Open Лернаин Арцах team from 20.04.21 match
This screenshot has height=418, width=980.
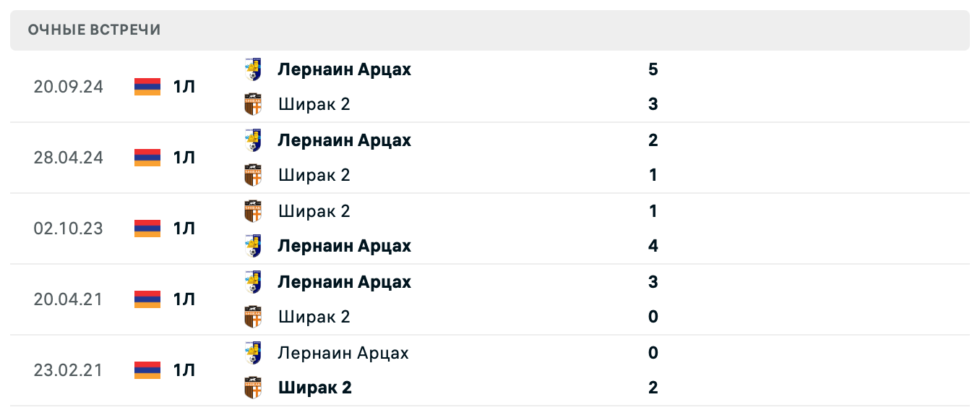click(x=344, y=282)
